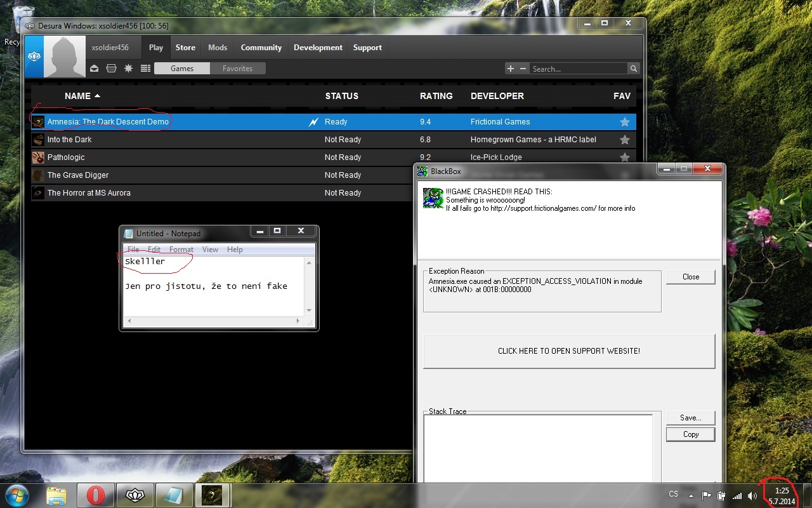The image size is (812, 508).
Task: Open the Store tab in Desura
Action: click(x=185, y=48)
